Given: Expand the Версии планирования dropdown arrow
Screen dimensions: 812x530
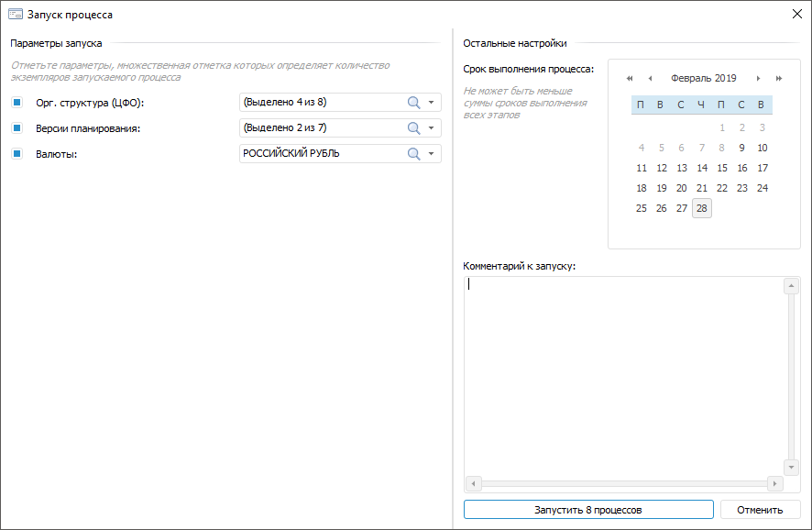Looking at the screenshot, I should coord(431,128).
